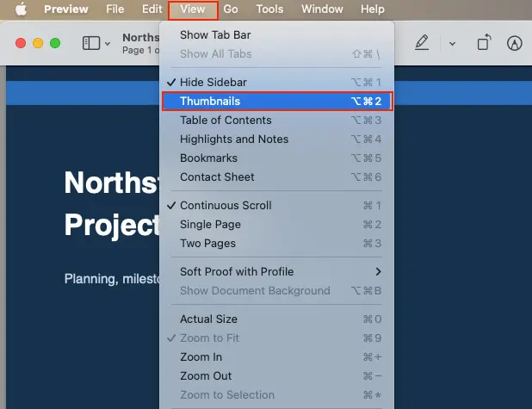Select Thumbnails sidebar view
Viewport: 532px width, 409px height.
[x=277, y=101]
